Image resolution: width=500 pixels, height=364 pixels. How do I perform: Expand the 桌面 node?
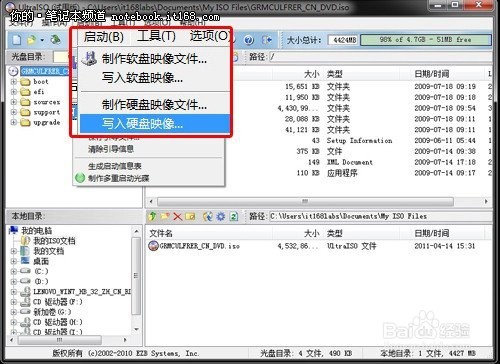tap(13, 261)
